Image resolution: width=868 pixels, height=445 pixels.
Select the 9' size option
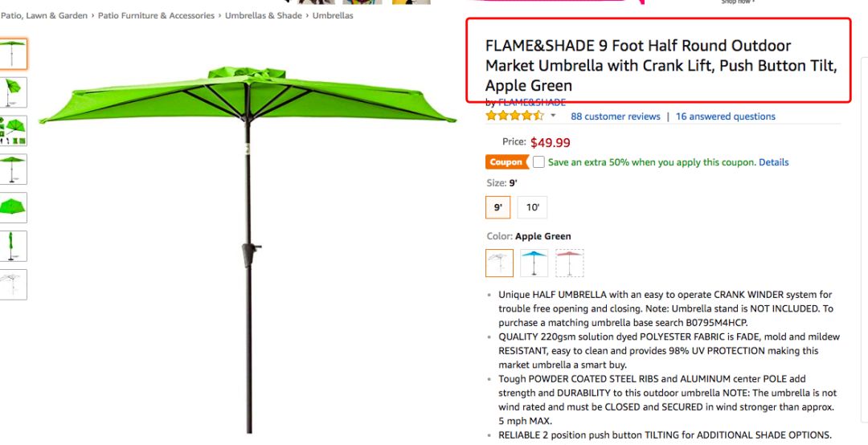(498, 207)
